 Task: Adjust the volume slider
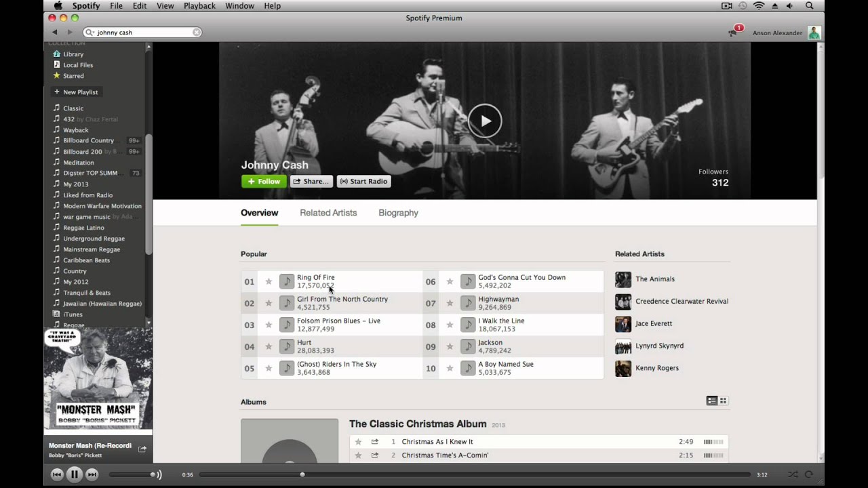(x=132, y=474)
